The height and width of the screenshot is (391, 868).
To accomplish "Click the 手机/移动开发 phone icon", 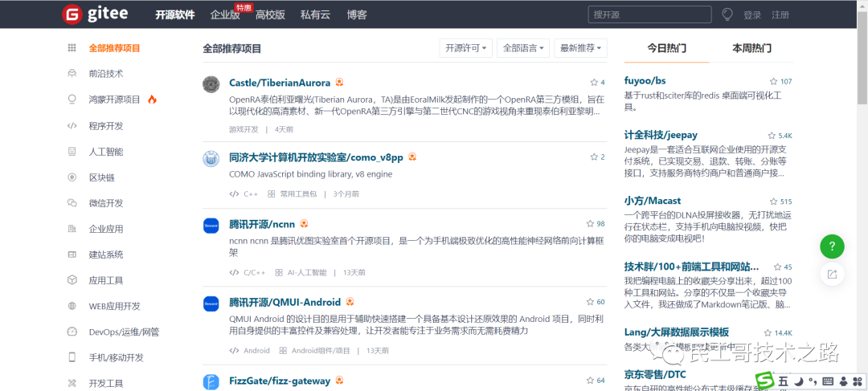I will coord(72,357).
